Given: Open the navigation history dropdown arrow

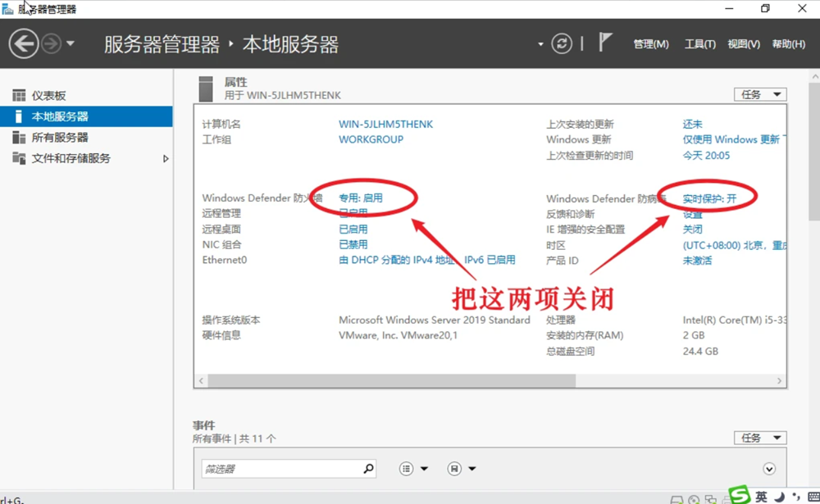Looking at the screenshot, I should pos(71,43).
